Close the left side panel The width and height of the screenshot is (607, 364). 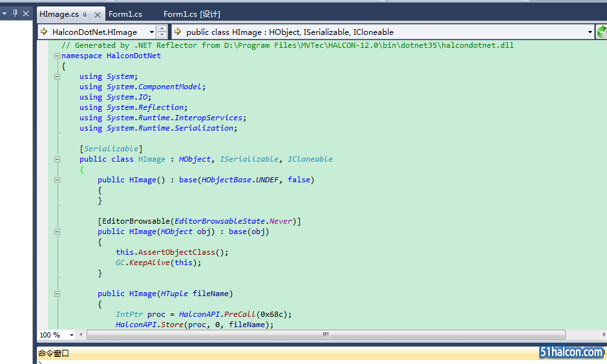point(26,14)
